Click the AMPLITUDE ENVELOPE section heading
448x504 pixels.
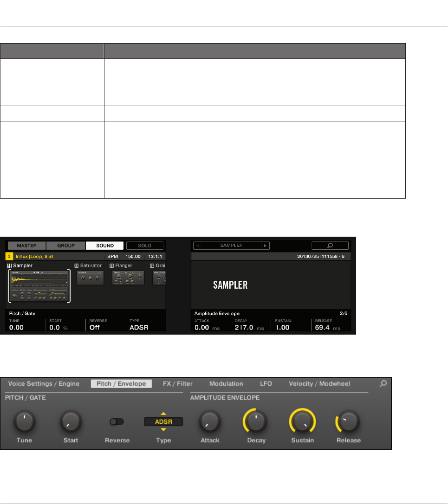(x=225, y=398)
